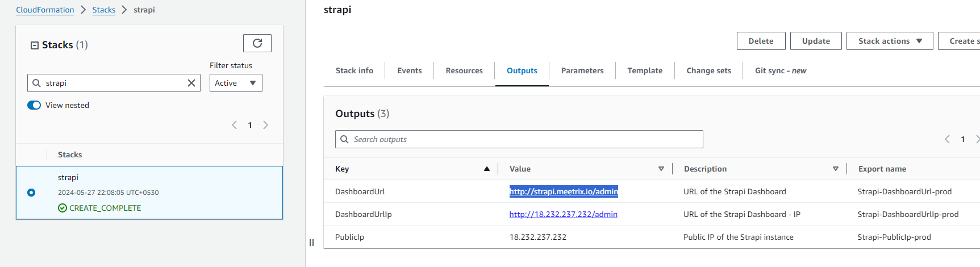Click the outputs page number 1
Image resolution: width=980 pixels, height=267 pixels.
click(x=963, y=139)
